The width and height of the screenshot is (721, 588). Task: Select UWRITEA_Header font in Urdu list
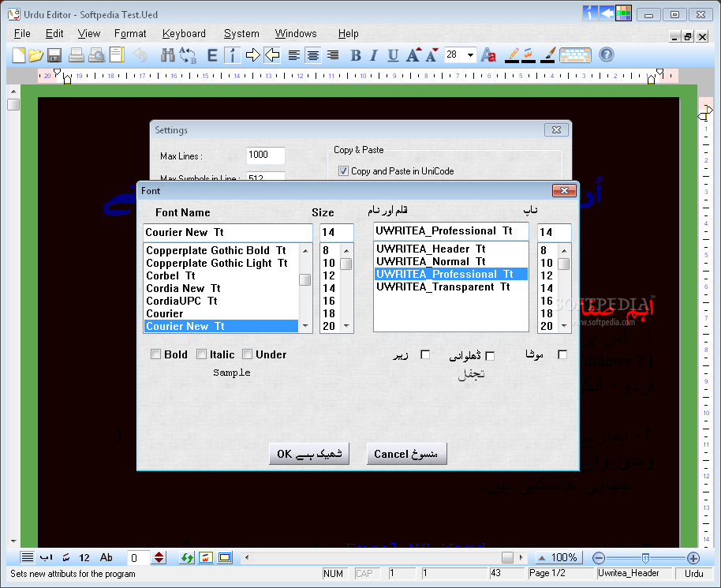[x=450, y=249]
